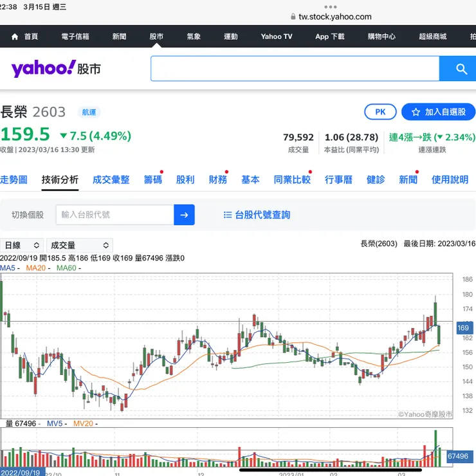
Task: Click the 169 price marker on chart axis
Action: (464, 328)
